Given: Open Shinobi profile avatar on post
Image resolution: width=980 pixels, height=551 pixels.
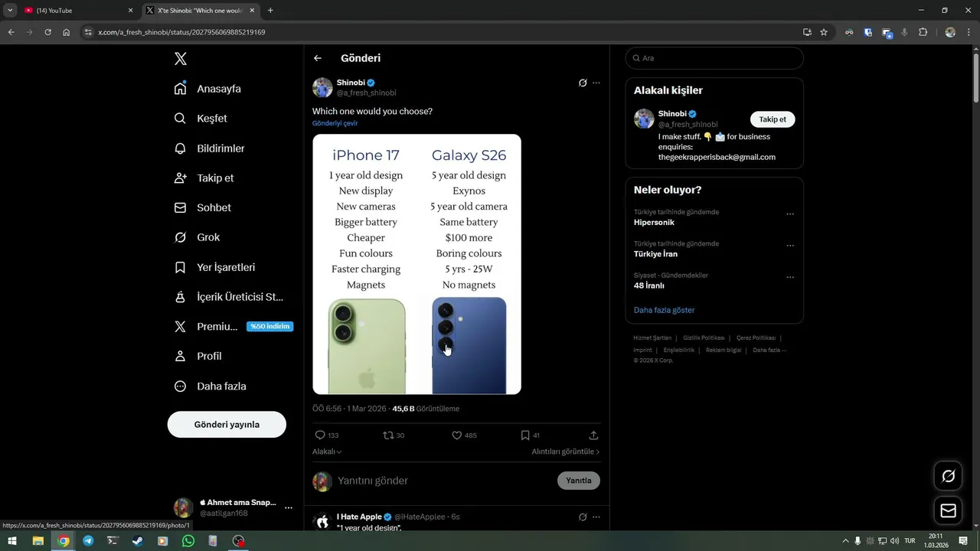Looking at the screenshot, I should click(x=322, y=87).
